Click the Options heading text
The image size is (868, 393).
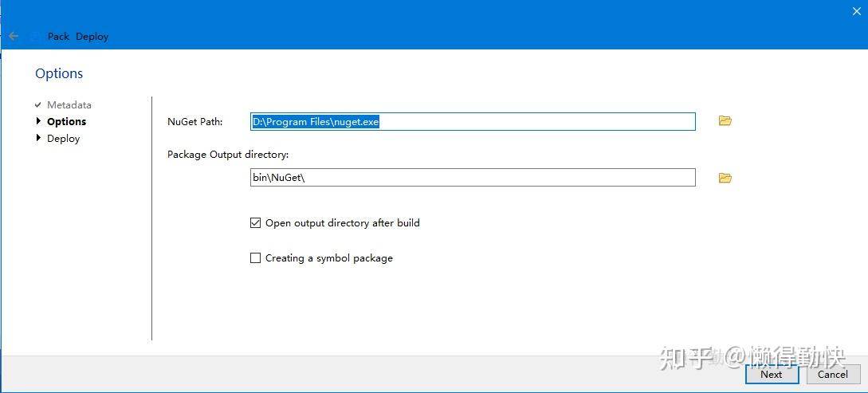coord(59,73)
